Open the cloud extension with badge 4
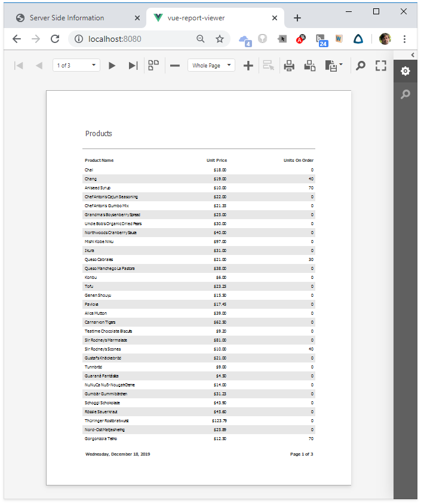The width and height of the screenshot is (421, 504). tap(245, 40)
